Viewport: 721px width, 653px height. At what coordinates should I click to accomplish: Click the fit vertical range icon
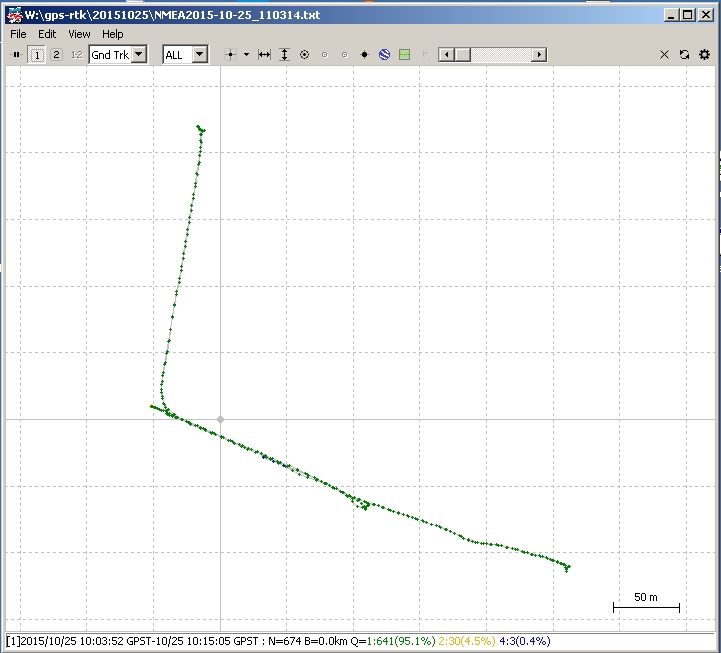pyautogui.click(x=284, y=55)
